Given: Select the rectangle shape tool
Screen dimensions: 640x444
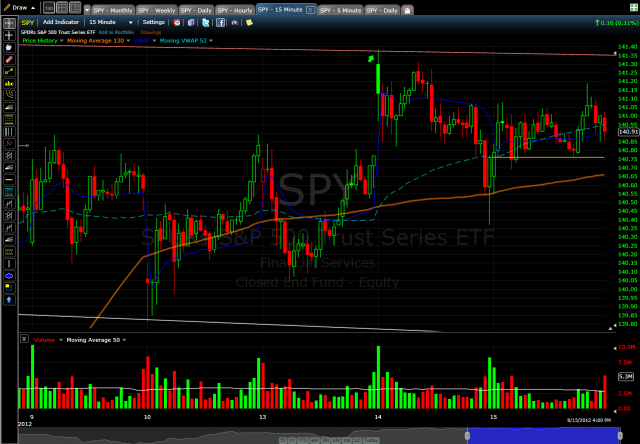Looking at the screenshot, I should tap(9, 288).
